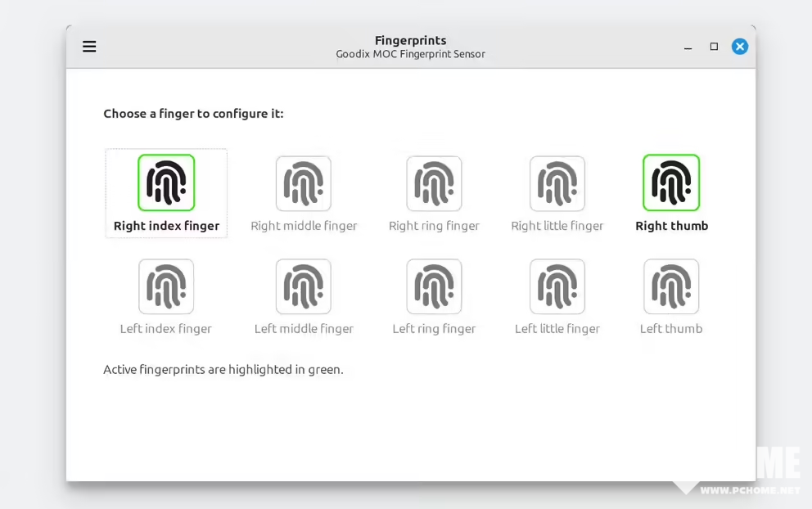Click the Right little finger fingerprint icon
This screenshot has width=812, height=509.
[x=557, y=183]
